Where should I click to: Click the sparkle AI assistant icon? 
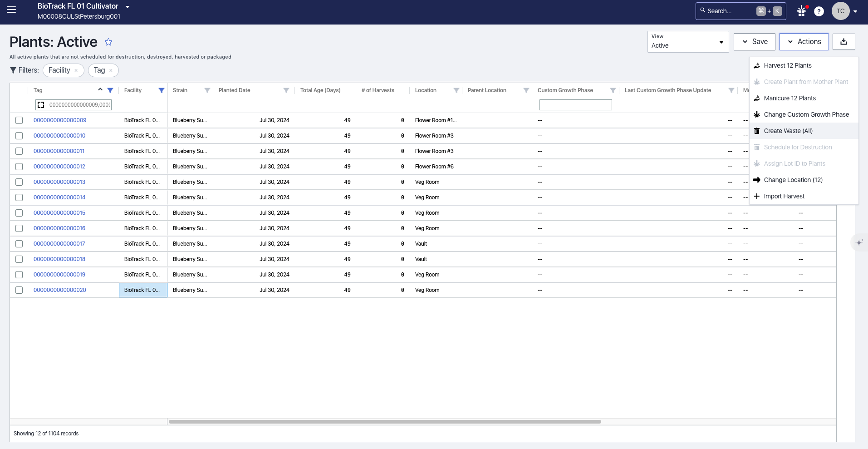859,243
